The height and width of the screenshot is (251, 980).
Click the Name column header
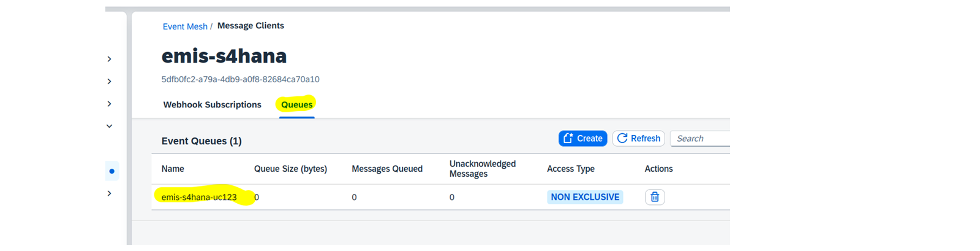pyautogui.click(x=173, y=169)
